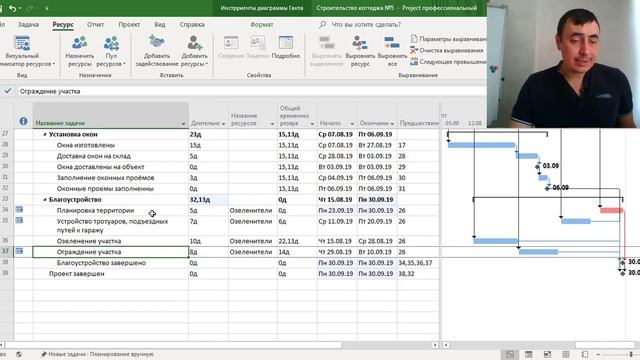
Task: Open the Справка ribbon tab
Action: click(192, 24)
